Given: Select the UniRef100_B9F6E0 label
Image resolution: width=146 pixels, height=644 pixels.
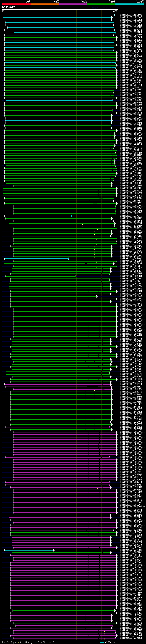Looking at the screenshot, I should pyautogui.click(x=131, y=387).
